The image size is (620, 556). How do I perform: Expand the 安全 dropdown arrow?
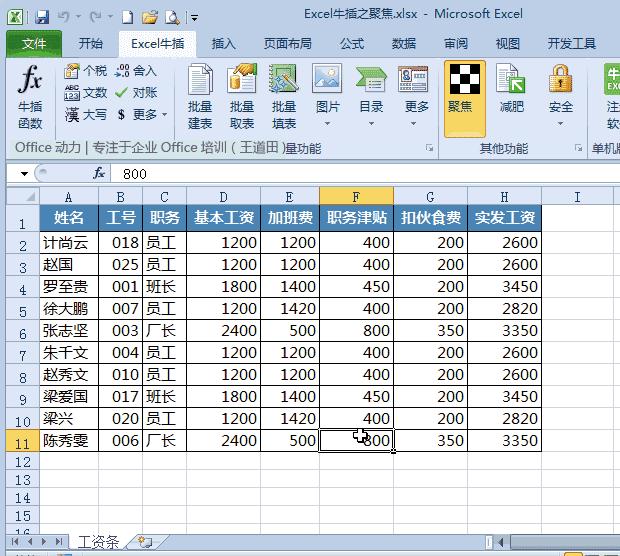(x=561, y=124)
